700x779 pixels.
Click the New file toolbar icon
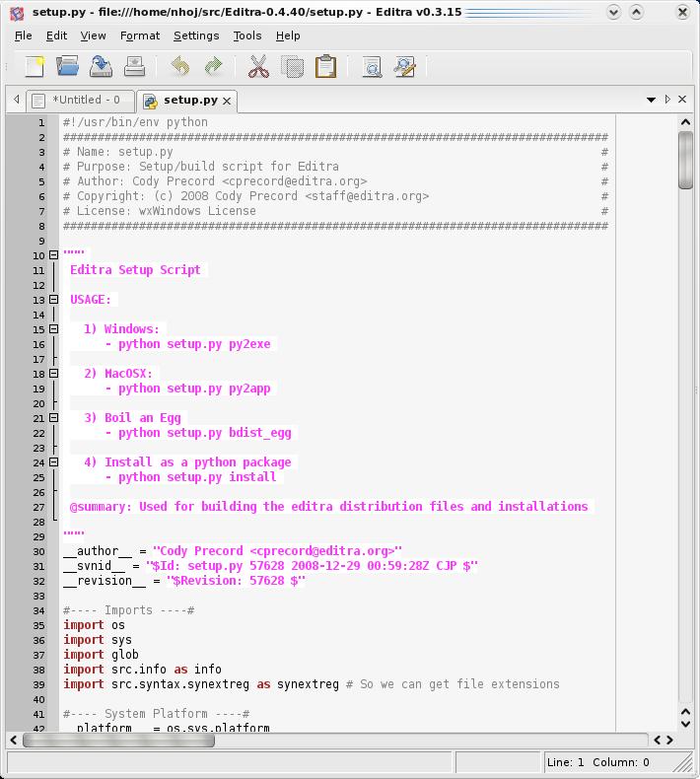pyautogui.click(x=35, y=67)
